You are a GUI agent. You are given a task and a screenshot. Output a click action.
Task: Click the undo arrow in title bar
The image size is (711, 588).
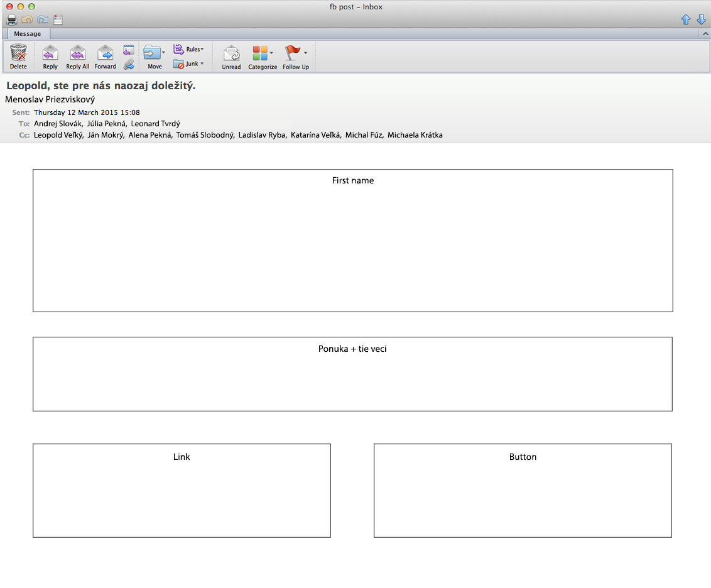point(27,19)
